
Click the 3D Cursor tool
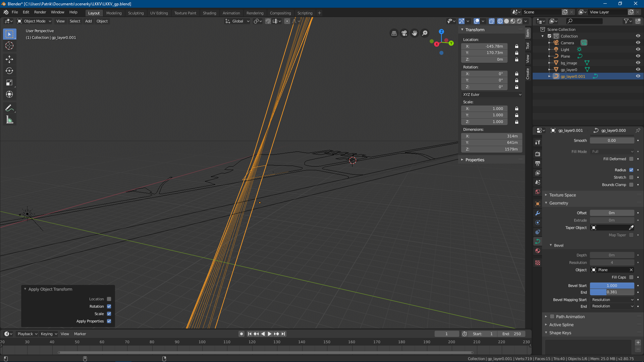tap(9, 46)
